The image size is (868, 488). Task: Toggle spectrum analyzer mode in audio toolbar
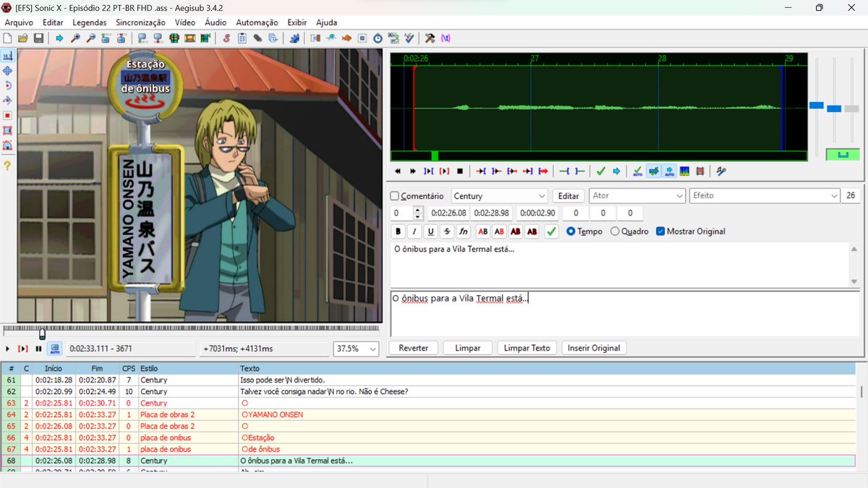(x=685, y=171)
